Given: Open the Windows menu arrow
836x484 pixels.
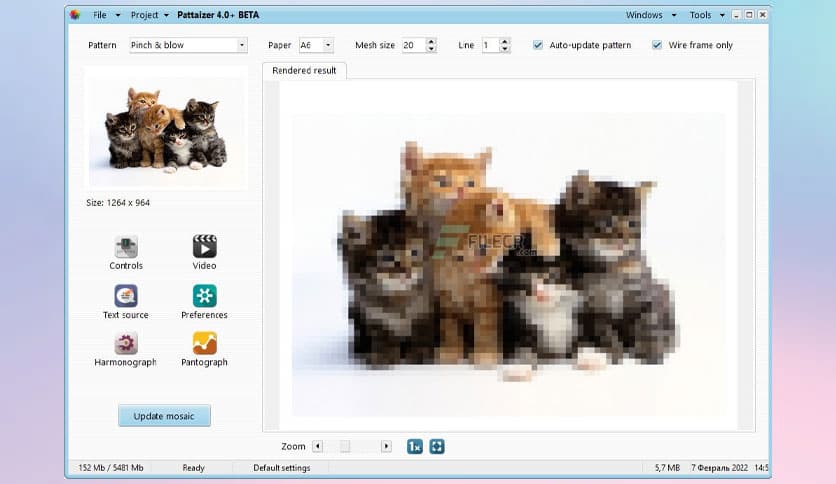Looking at the screenshot, I should [674, 15].
